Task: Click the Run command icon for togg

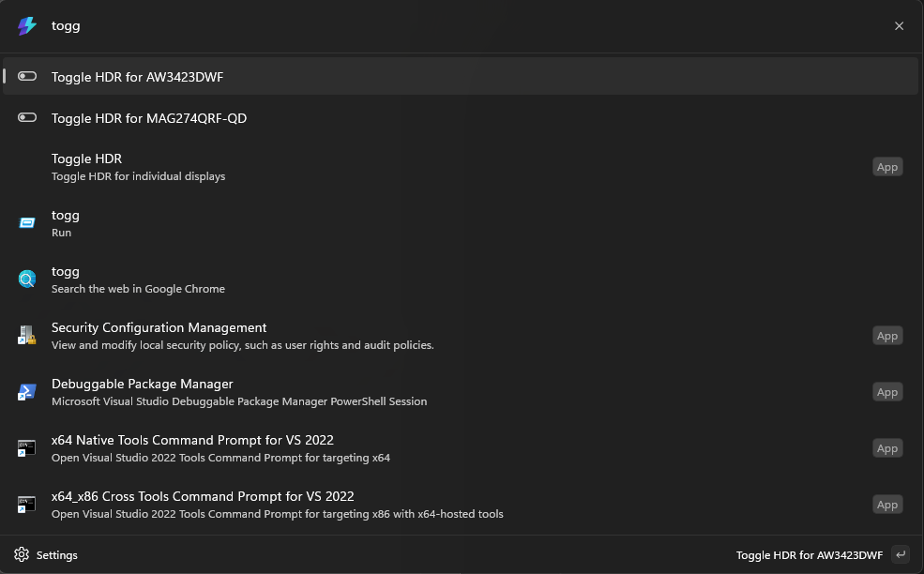Action: (x=27, y=223)
